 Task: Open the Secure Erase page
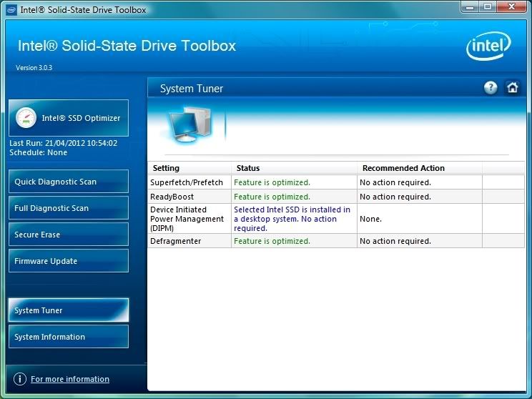pyautogui.click(x=69, y=235)
